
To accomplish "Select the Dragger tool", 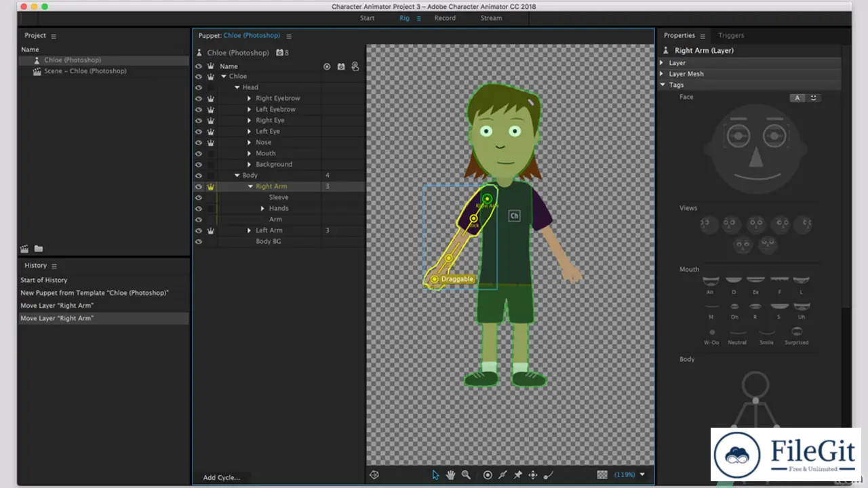I will pos(533,475).
